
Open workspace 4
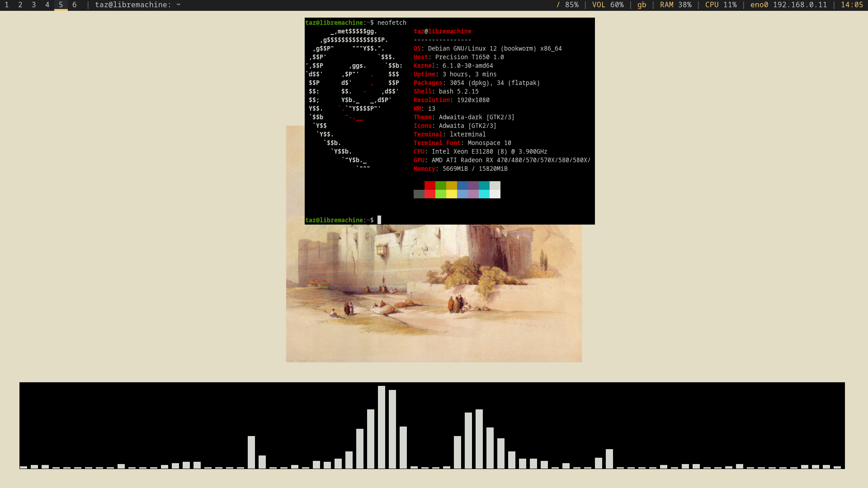coord(47,5)
